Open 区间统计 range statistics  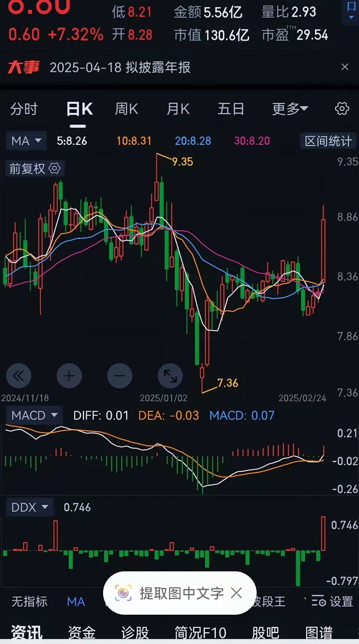[328, 141]
